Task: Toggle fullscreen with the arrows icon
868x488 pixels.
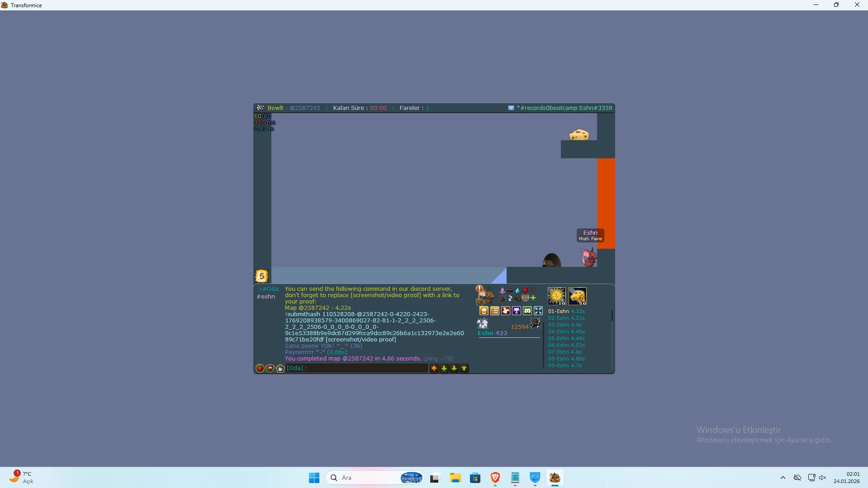Action: point(538,311)
